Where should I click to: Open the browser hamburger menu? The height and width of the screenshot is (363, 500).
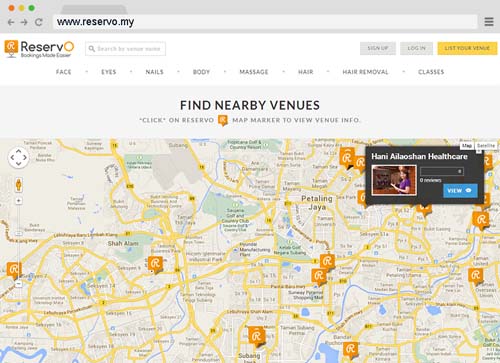pos(489,22)
